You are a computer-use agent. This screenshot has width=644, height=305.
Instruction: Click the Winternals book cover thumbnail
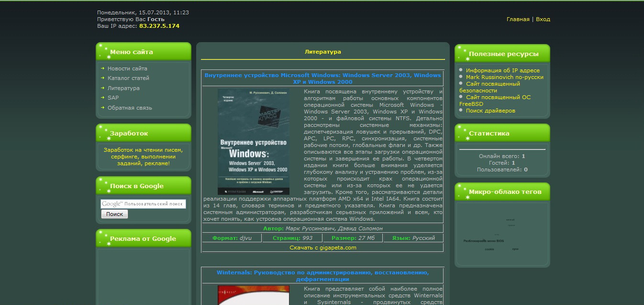point(254,295)
